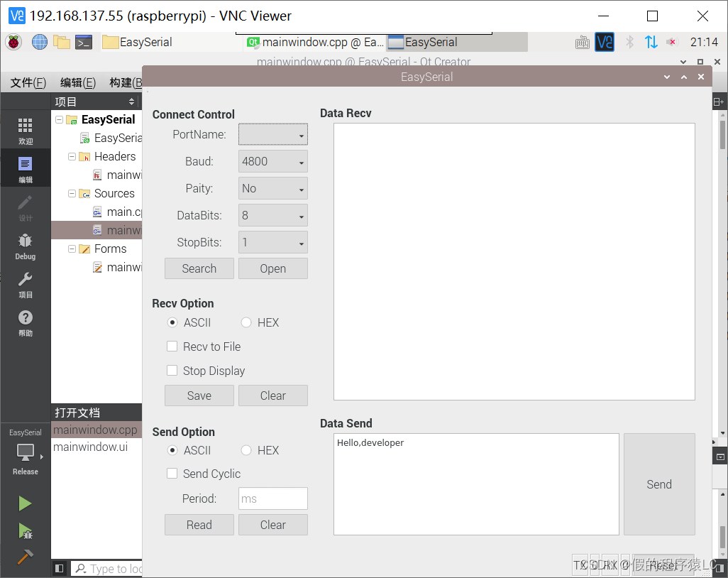This screenshot has height=578, width=728.
Task: Open the 构建 menu
Action: 126,82
